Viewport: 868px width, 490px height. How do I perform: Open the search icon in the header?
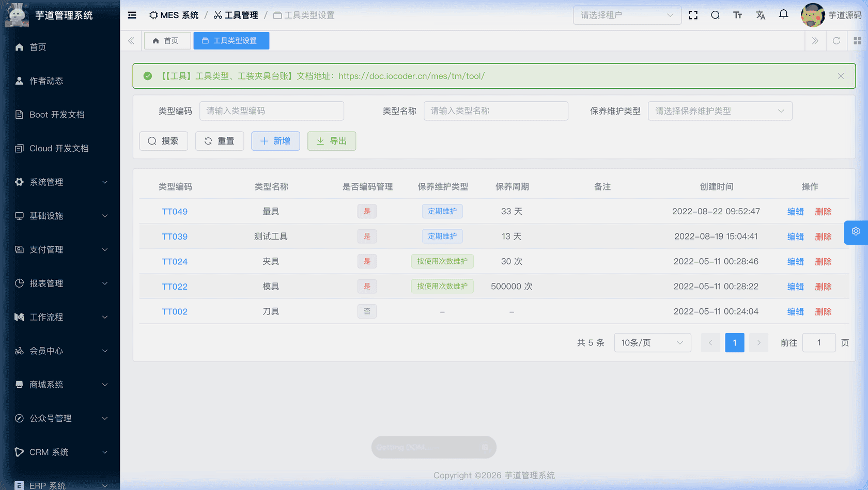tap(715, 15)
